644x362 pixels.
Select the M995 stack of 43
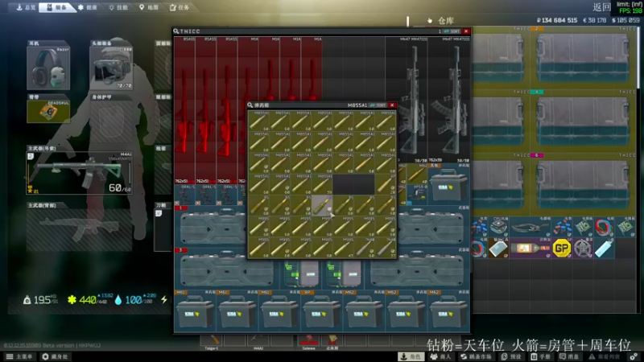pyautogui.click(x=343, y=248)
